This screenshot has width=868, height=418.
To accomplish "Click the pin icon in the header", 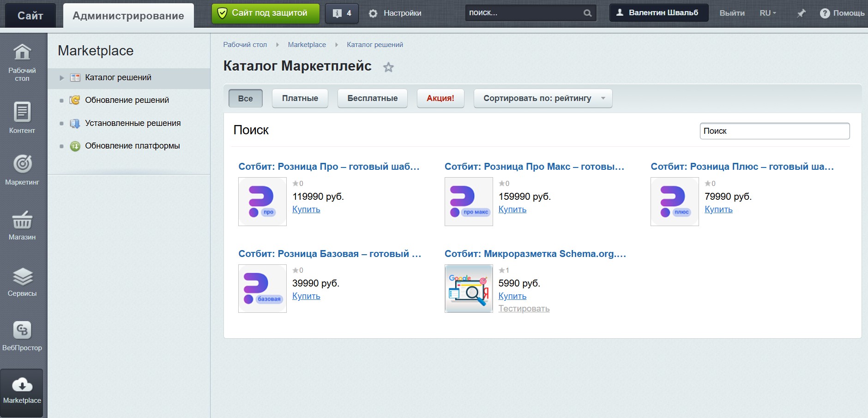I will click(801, 13).
